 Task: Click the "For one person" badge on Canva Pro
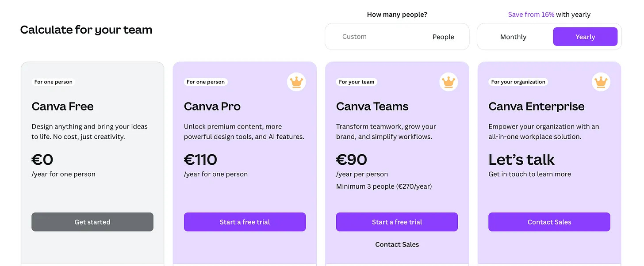pyautogui.click(x=206, y=82)
